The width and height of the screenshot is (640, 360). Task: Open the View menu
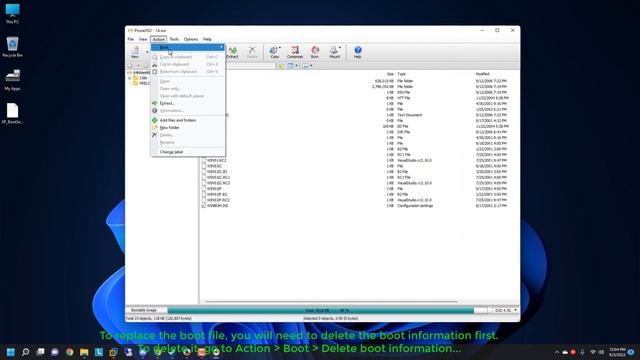click(x=143, y=39)
